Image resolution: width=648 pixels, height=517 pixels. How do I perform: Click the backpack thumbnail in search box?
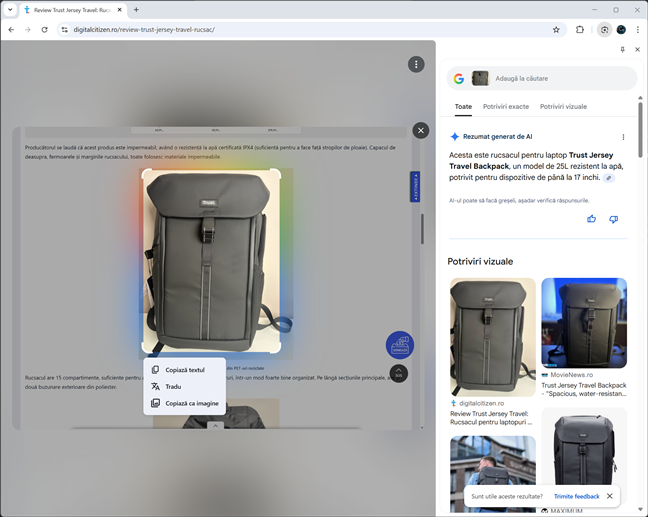[480, 79]
